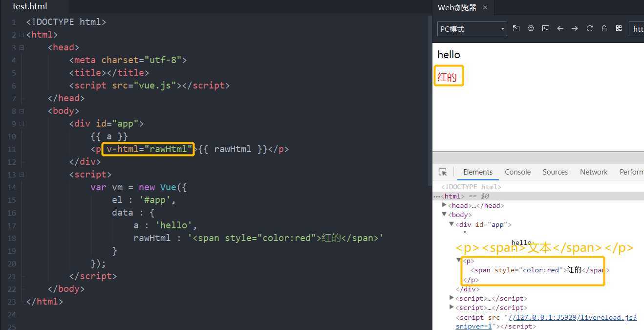Click the closing </html> line in editor
644x330 pixels.
(x=44, y=302)
